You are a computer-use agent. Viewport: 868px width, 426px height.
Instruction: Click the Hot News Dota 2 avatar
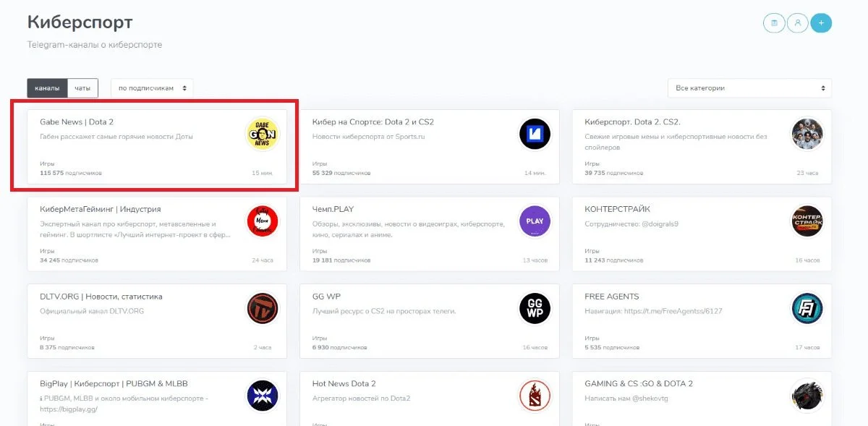pyautogui.click(x=535, y=396)
